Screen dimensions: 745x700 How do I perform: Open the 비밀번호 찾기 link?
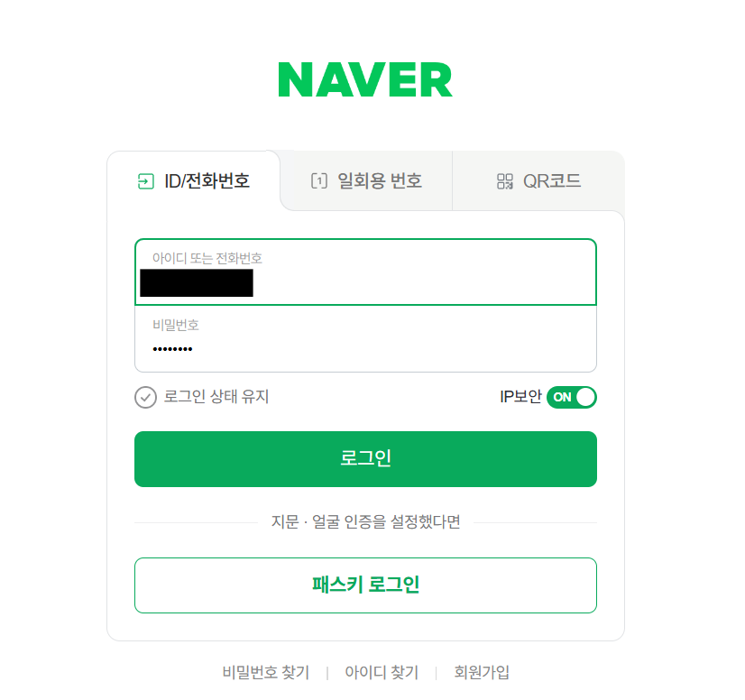[x=265, y=672]
